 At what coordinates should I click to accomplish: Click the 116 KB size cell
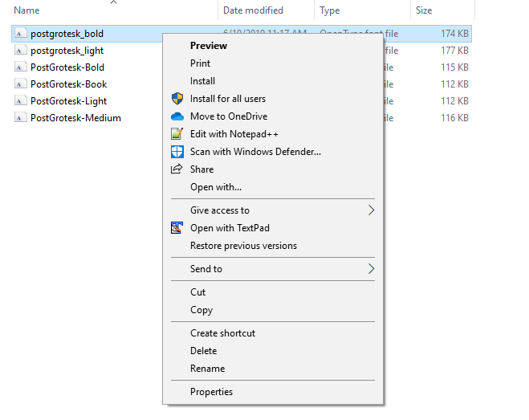[454, 118]
